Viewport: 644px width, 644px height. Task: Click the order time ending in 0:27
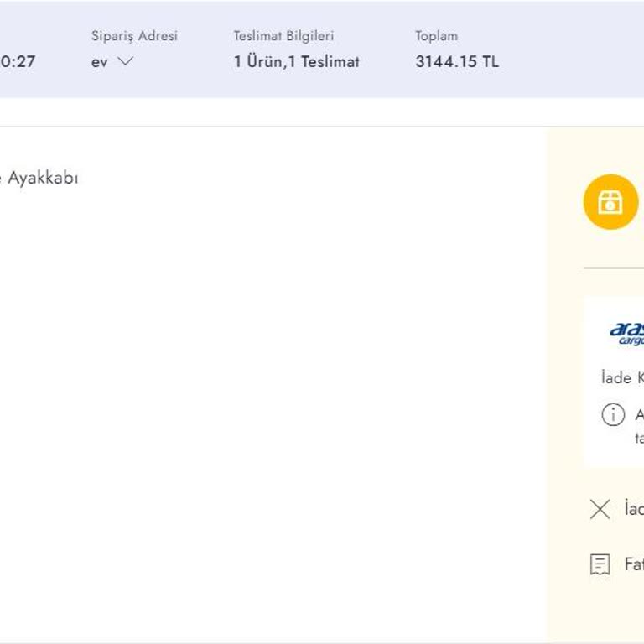pyautogui.click(x=18, y=62)
